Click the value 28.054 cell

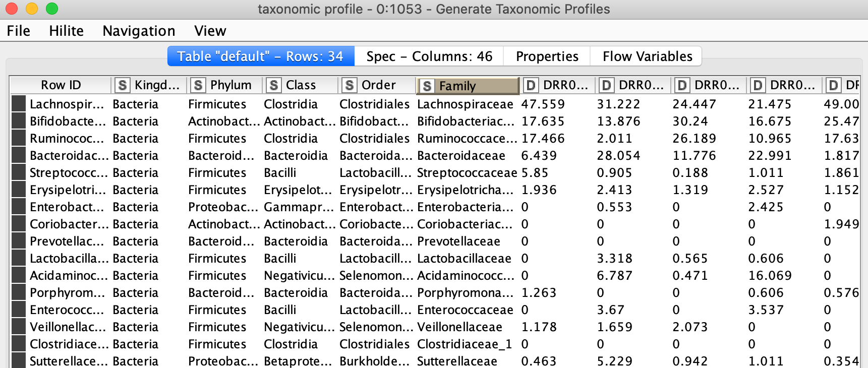633,155
